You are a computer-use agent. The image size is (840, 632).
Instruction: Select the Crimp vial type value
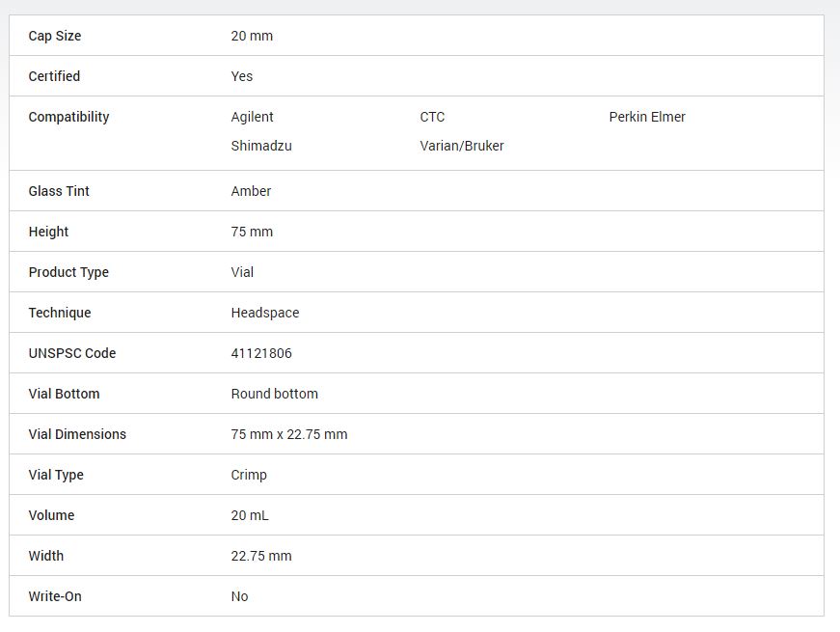click(249, 475)
